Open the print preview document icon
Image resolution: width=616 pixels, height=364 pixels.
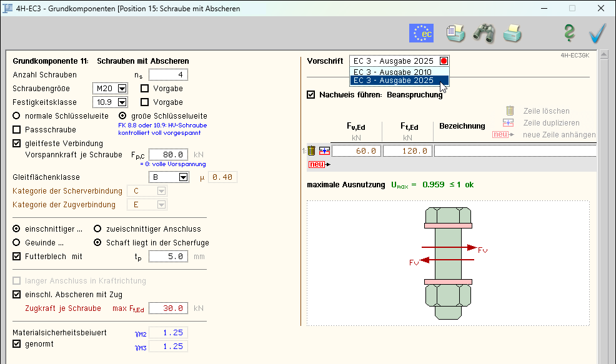[x=455, y=33]
